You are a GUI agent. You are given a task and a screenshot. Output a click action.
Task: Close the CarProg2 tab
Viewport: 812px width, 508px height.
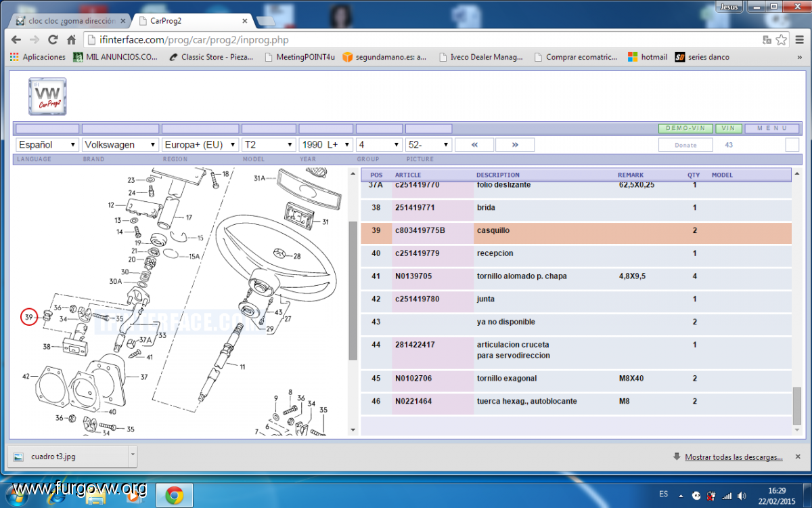pyautogui.click(x=246, y=21)
